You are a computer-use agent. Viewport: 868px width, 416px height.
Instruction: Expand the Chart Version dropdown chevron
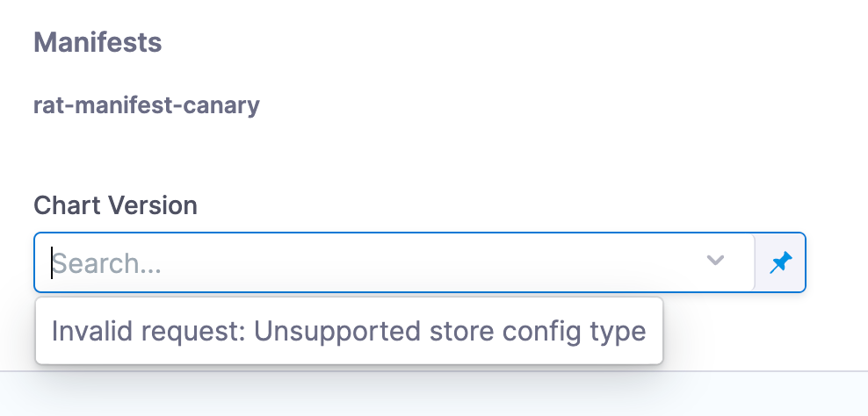pos(716,261)
